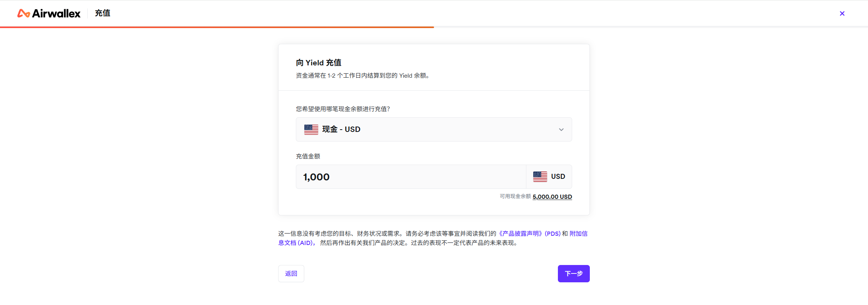Viewport: 868px width, 305px height.
Task: Click the US flag beside amount currency
Action: [540, 177]
